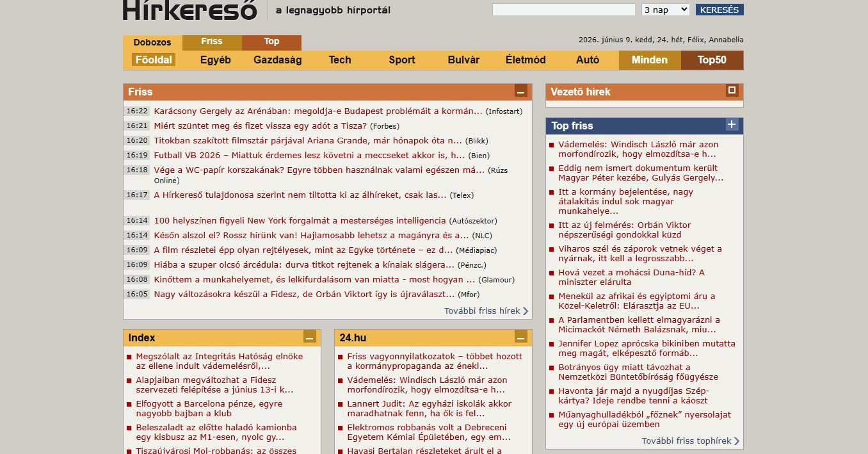This screenshot has width=868, height=454.
Task: Open További friss tophírek arrow link
Action: (690, 441)
